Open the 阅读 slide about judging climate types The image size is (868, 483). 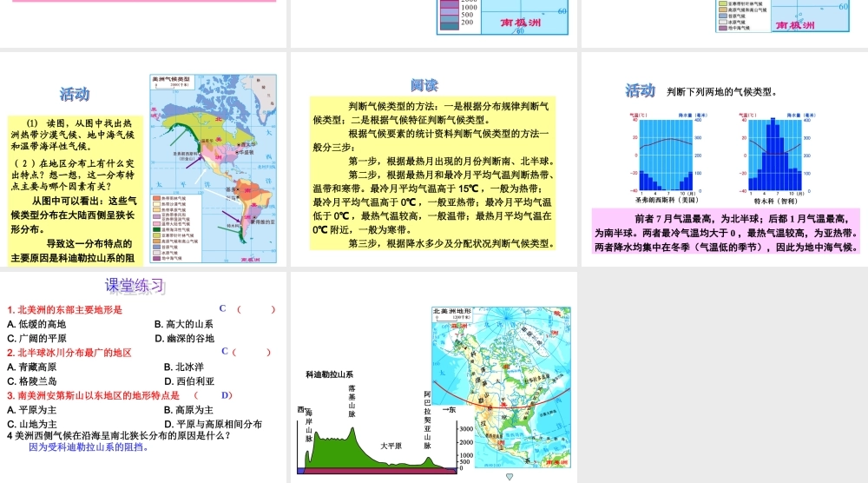(433, 159)
